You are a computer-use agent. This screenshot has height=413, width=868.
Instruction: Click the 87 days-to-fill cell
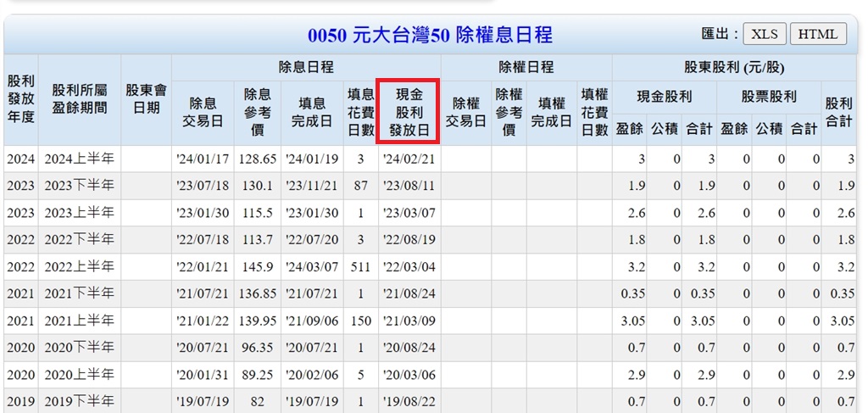pos(360,186)
